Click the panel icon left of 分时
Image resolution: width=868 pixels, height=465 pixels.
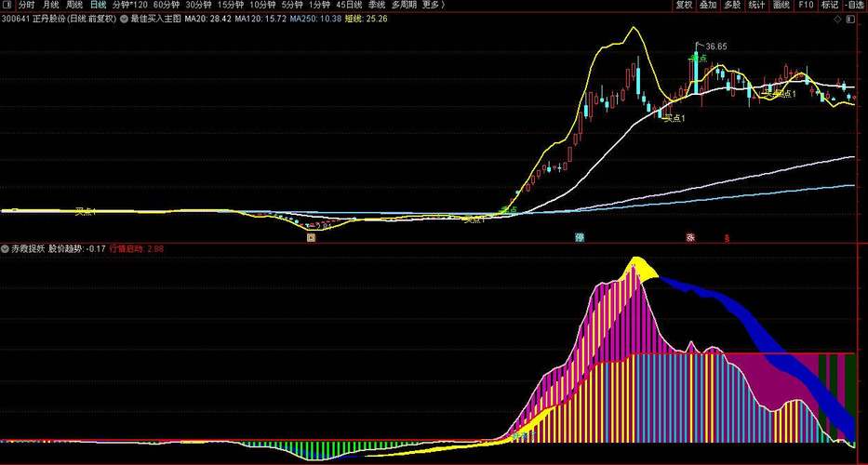pos(7,5)
